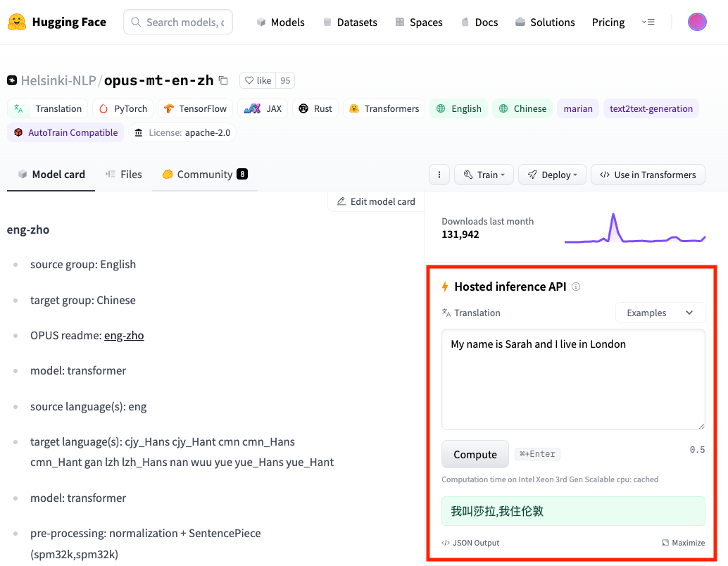Image resolution: width=728 pixels, height=566 pixels.
Task: Click the Hugging Face logo icon
Action: (x=18, y=23)
